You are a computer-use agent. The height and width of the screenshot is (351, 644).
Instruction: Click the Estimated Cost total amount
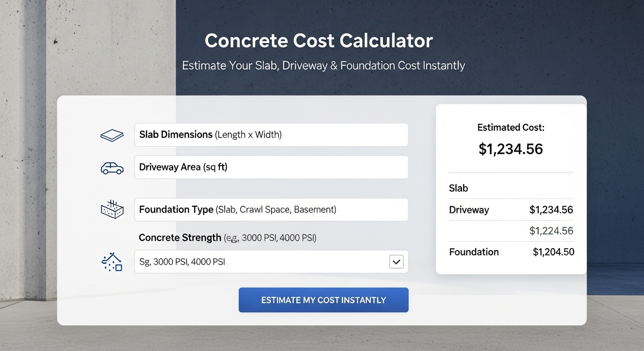511,149
